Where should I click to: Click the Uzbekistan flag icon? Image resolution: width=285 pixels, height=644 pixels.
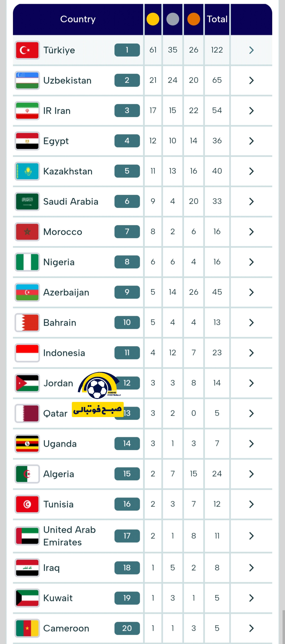click(27, 80)
